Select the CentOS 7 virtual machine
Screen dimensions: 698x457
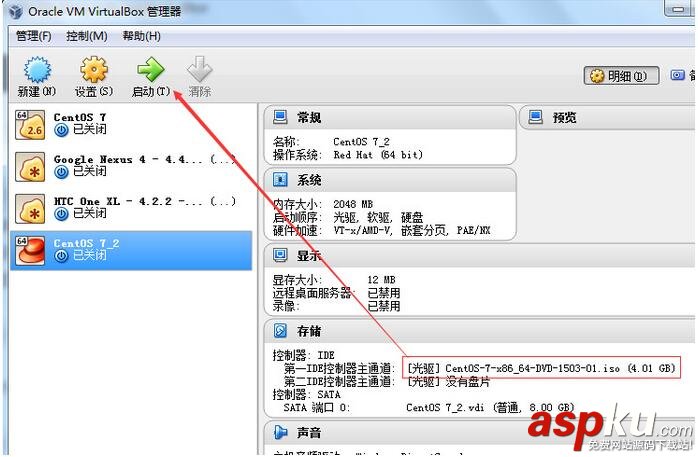point(131,125)
